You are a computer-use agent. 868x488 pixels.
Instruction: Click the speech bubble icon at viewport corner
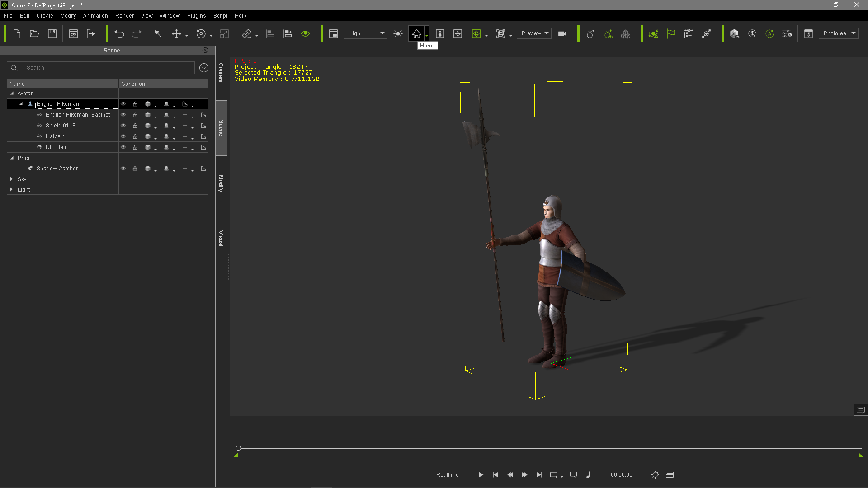(x=860, y=410)
